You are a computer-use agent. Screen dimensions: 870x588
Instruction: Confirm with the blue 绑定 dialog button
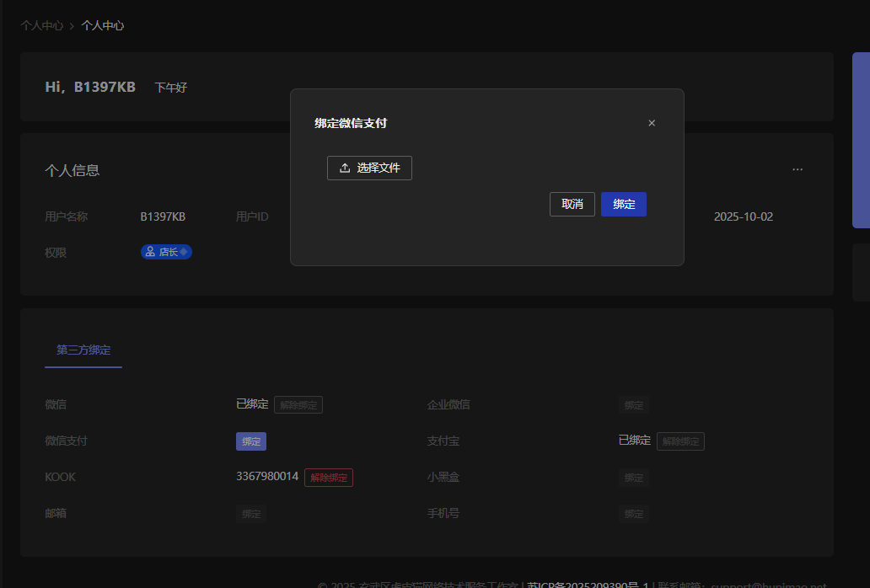coord(624,204)
